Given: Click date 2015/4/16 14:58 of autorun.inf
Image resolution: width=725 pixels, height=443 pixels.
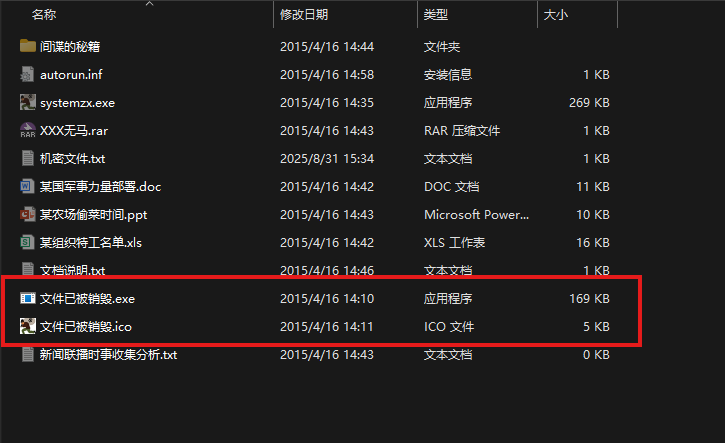Looking at the screenshot, I should coord(327,74).
